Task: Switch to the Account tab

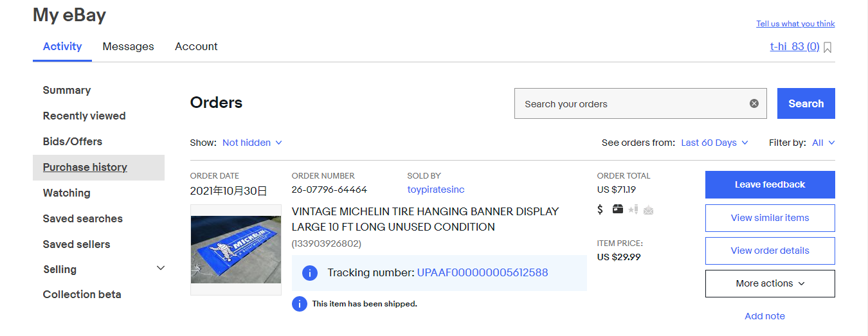Action: pos(196,46)
